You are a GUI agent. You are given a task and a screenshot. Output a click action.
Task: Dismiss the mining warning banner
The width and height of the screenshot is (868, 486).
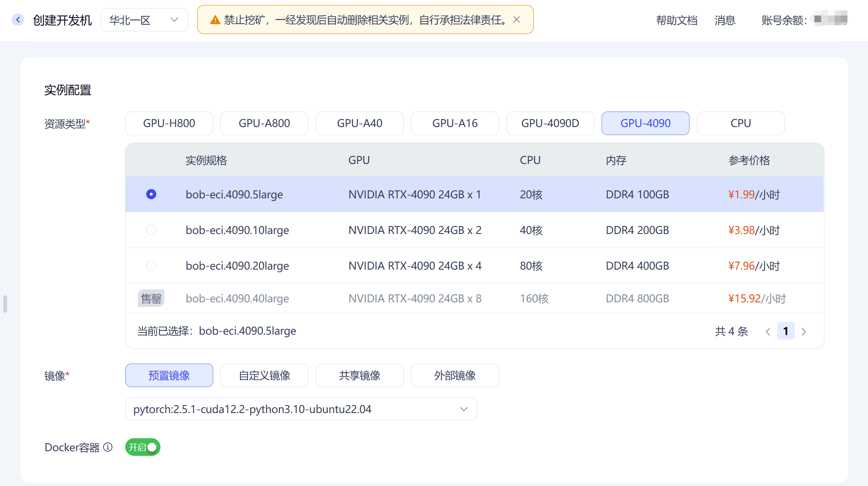517,20
